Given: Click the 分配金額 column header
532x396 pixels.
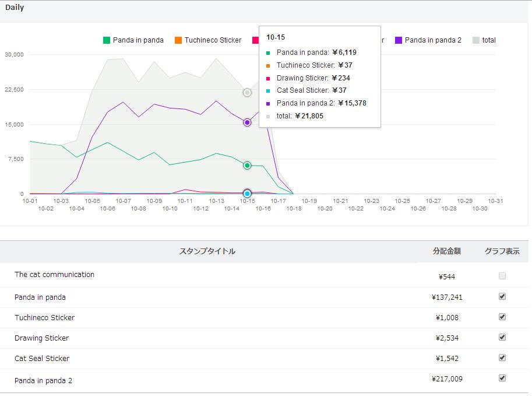Looking at the screenshot, I should point(447,251).
